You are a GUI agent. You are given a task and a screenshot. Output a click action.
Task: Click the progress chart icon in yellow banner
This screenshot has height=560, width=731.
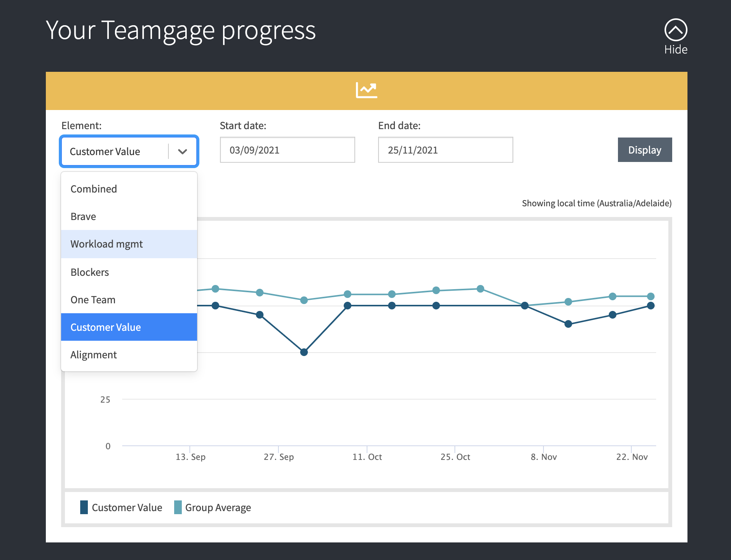pyautogui.click(x=366, y=90)
